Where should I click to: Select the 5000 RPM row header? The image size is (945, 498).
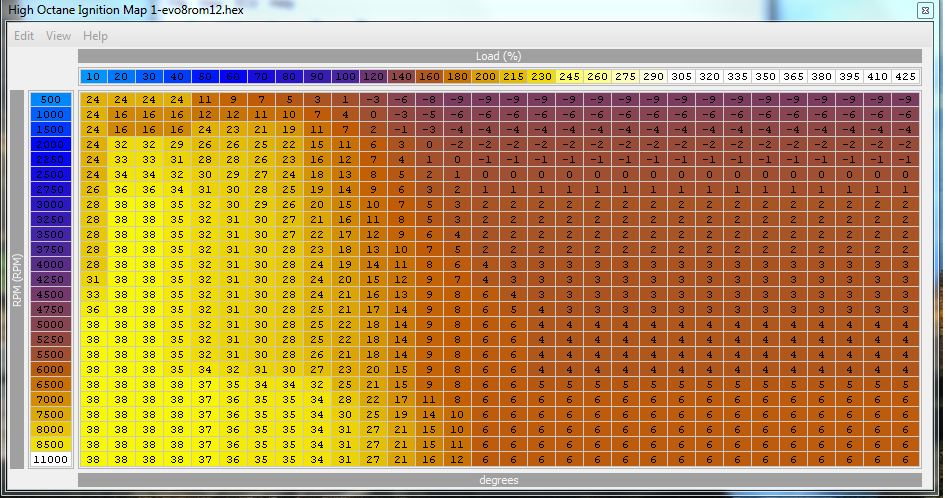point(51,324)
